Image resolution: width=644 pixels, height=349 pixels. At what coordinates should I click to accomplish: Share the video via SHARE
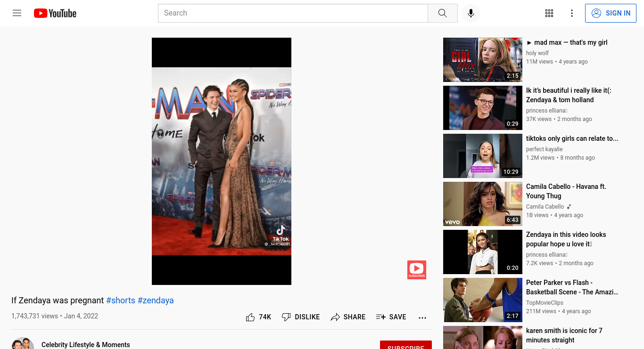[348, 317]
